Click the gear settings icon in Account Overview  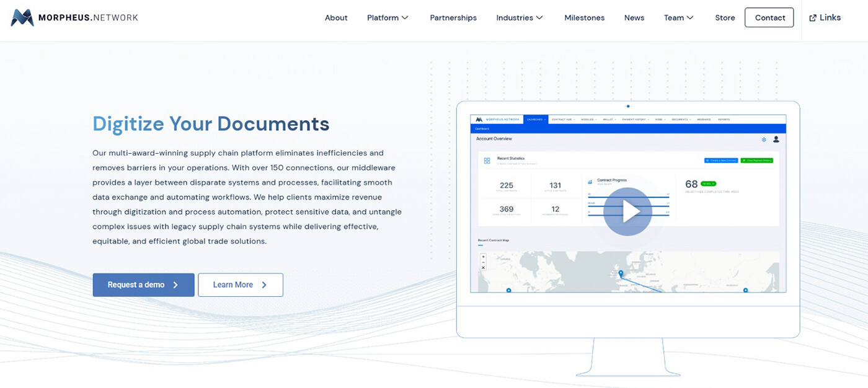[764, 139]
